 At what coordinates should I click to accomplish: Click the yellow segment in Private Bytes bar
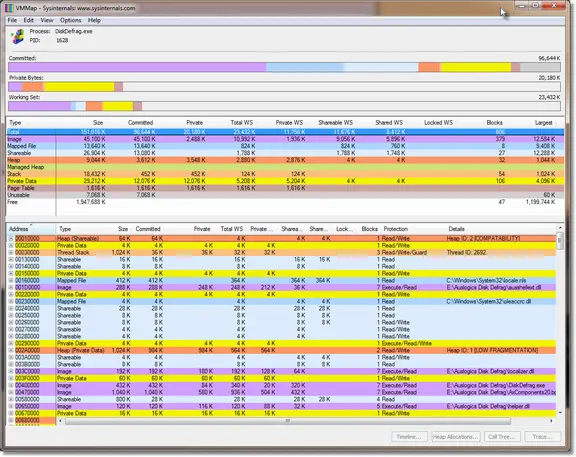(79, 87)
